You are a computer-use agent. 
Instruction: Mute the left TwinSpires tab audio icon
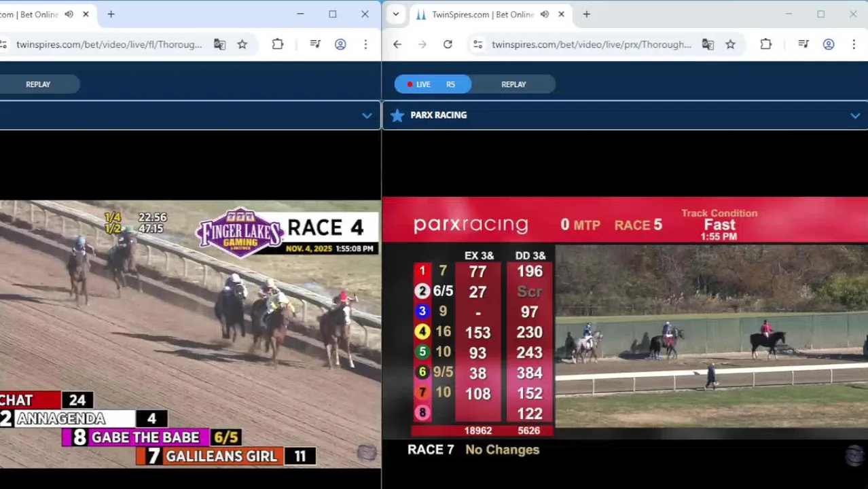click(69, 14)
